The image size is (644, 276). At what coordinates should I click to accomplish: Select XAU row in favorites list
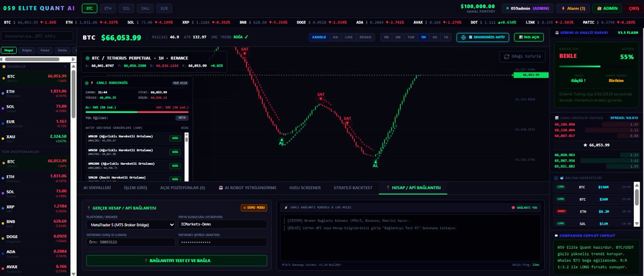[35, 139]
